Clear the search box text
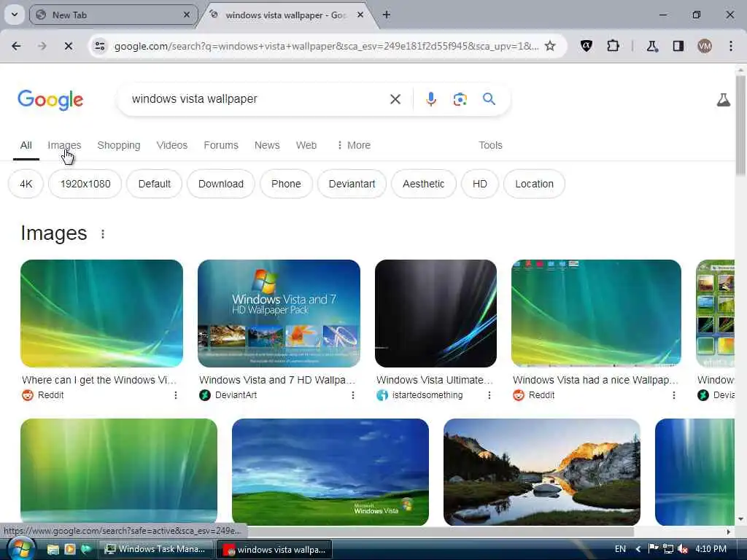Screen dimensions: 747x560 (x=395, y=99)
